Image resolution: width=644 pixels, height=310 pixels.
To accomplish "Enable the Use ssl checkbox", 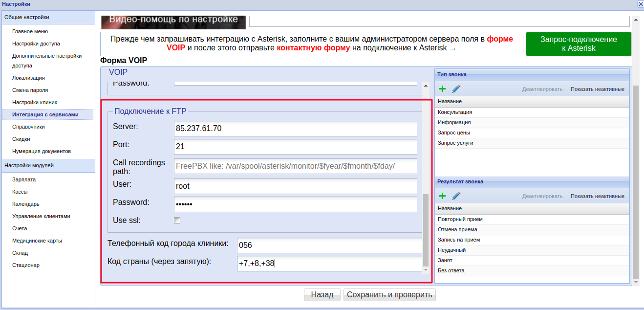I will pos(177,221).
